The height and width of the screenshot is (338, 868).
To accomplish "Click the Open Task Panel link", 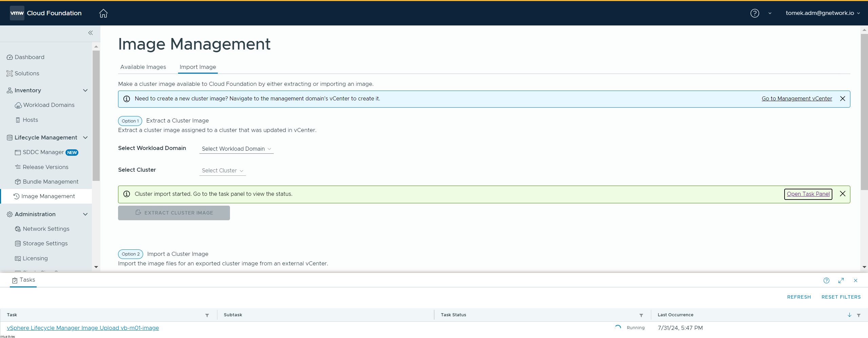I will 808,194.
